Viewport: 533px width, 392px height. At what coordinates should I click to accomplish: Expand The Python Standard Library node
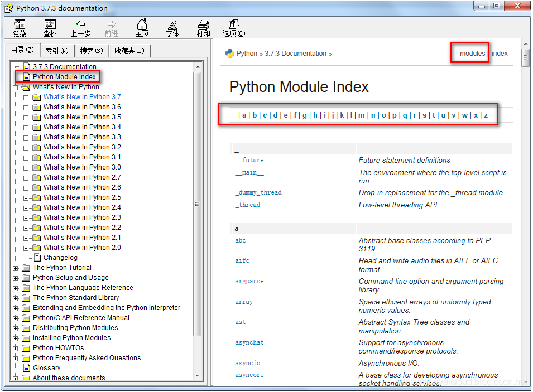click(15, 298)
